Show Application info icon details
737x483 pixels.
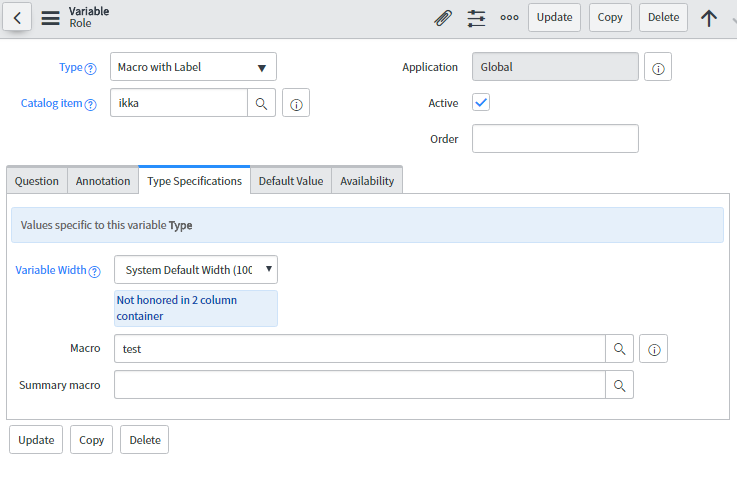(x=658, y=67)
